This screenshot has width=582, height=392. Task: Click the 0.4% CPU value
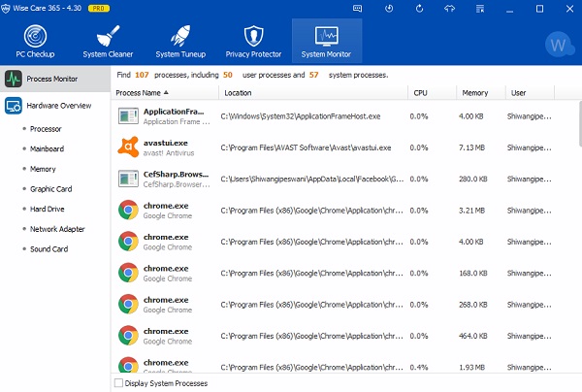419,368
